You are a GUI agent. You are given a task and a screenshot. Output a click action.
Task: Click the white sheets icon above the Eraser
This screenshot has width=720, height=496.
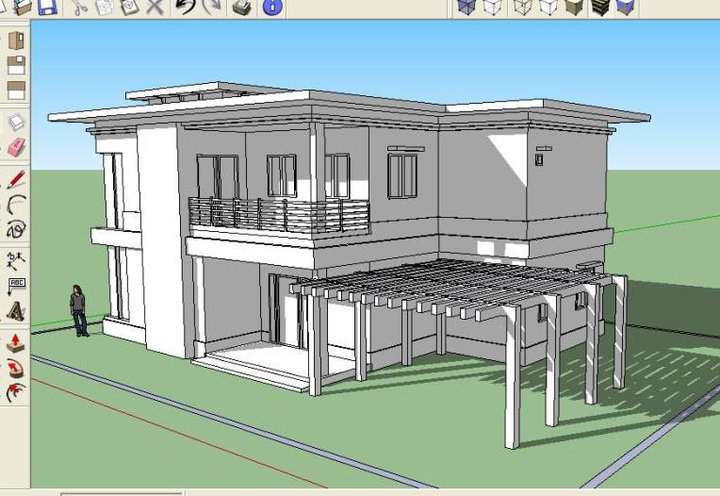(17, 122)
